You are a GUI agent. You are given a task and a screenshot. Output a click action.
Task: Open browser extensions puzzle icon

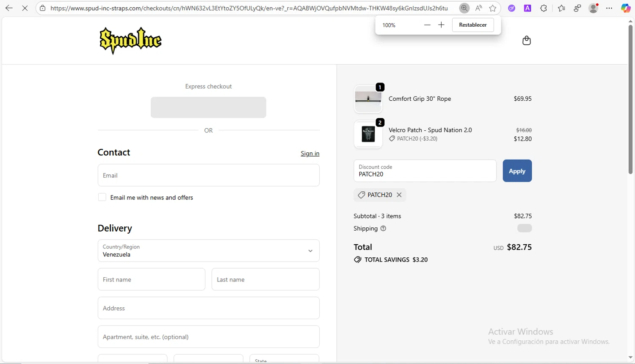point(544,8)
